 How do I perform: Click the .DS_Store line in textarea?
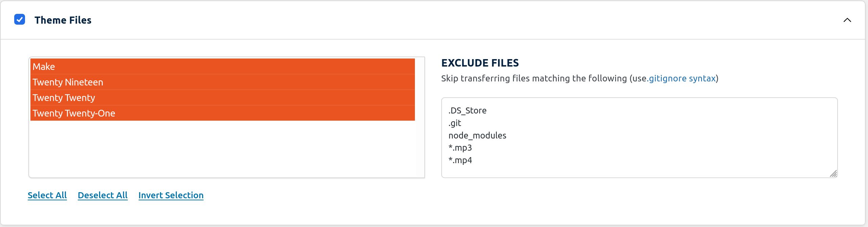467,110
